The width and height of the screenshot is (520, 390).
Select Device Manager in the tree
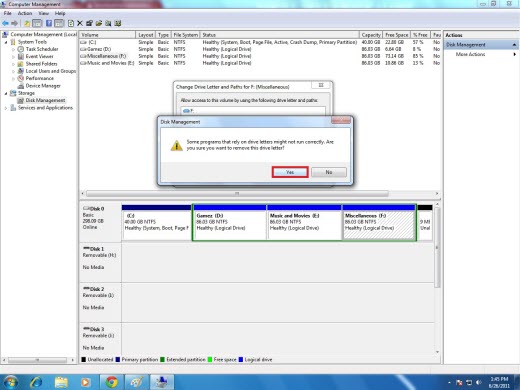(x=43, y=86)
